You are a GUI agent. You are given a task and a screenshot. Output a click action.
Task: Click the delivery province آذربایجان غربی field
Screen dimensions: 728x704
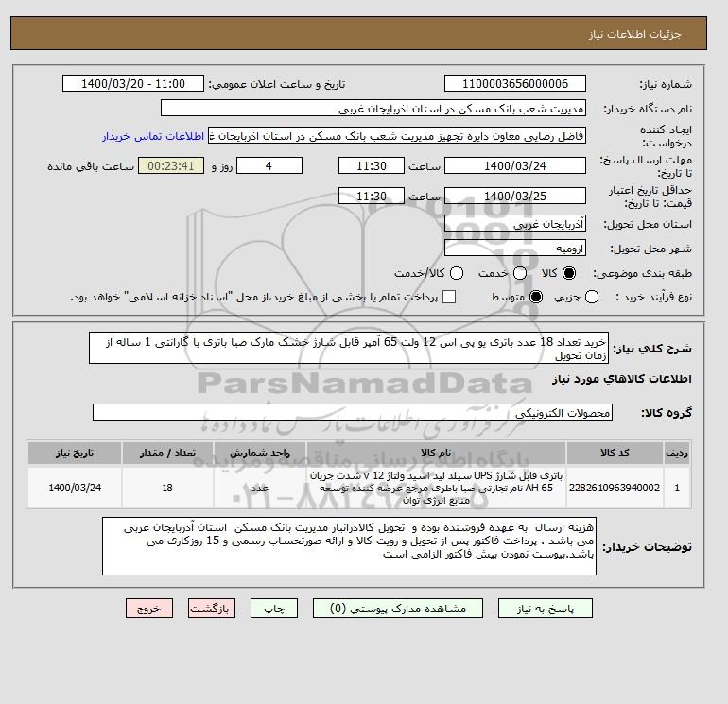click(x=515, y=224)
